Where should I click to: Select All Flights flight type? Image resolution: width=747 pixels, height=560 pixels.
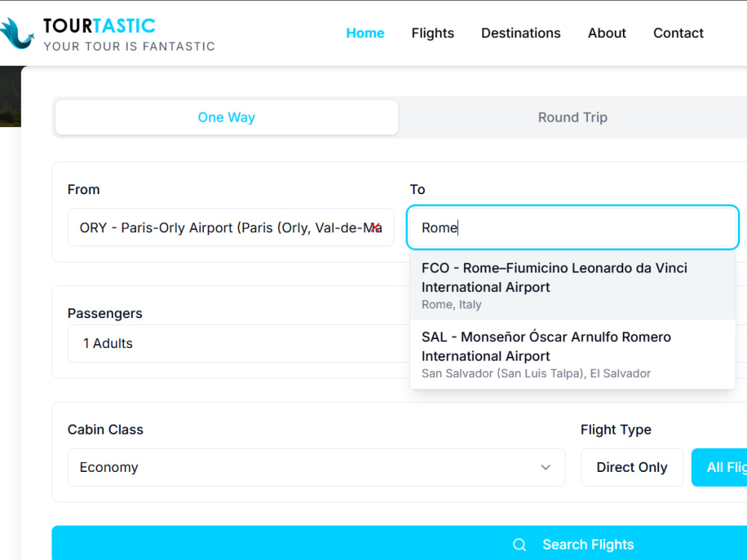pyautogui.click(x=719, y=467)
